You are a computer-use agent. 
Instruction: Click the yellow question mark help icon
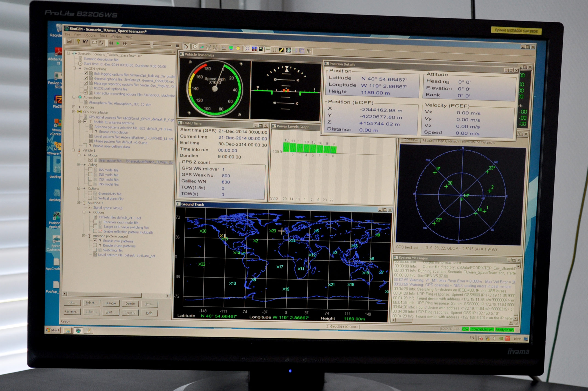(78, 42)
